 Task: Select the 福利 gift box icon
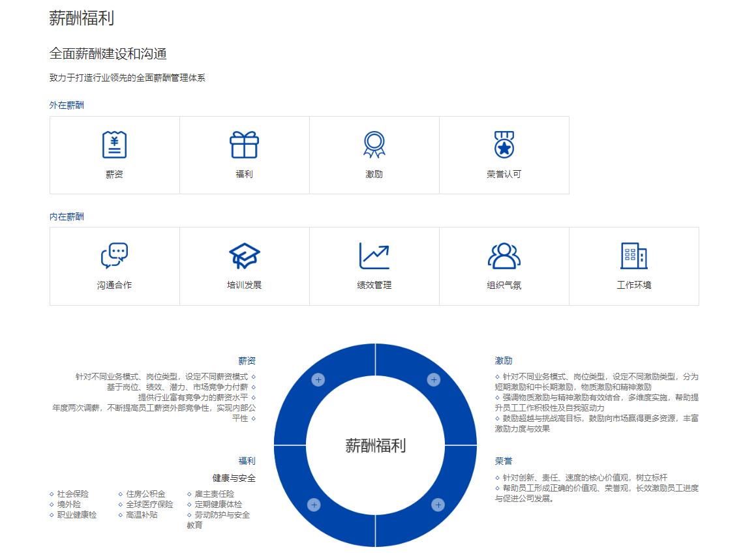tap(244, 144)
